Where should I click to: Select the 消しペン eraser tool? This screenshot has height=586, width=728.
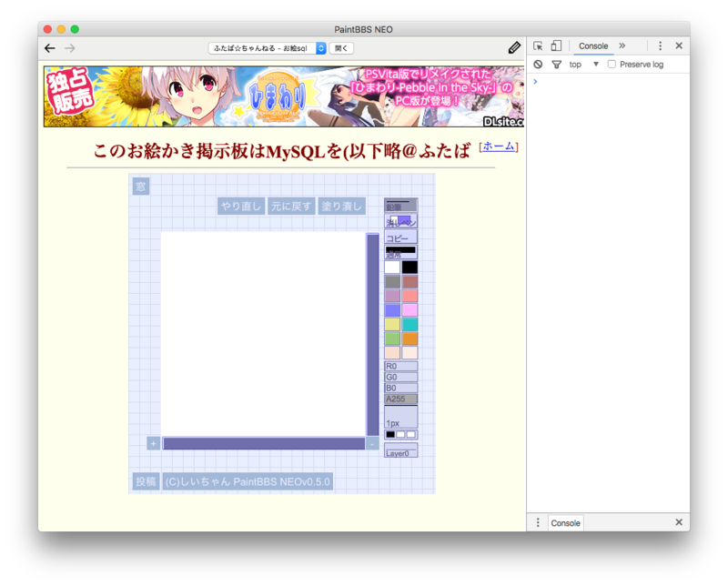401,221
